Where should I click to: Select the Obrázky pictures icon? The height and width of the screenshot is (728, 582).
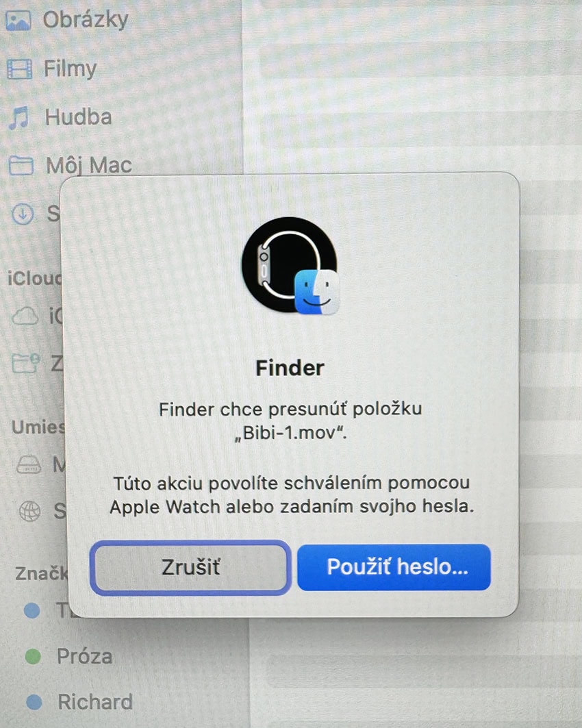click(x=18, y=21)
